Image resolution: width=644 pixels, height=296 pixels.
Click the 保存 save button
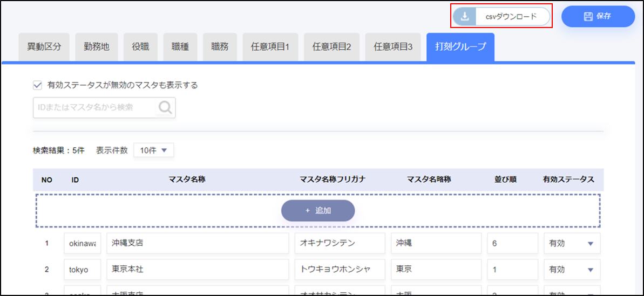598,17
